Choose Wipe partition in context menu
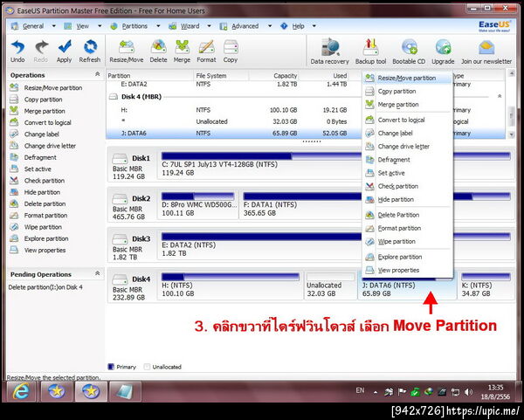This screenshot has height=420, width=524. click(407, 242)
